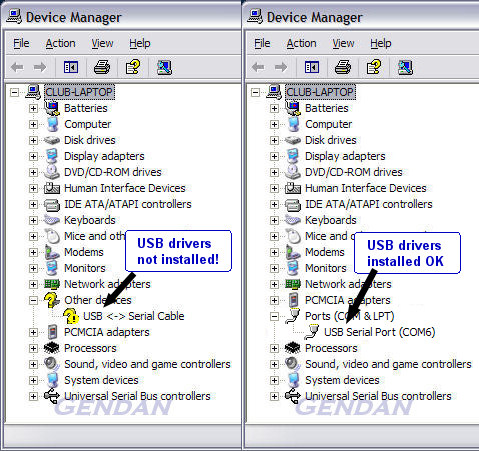Expand PCMCIA adapters node in right window
Screen dimensions: 479x451
point(274,300)
